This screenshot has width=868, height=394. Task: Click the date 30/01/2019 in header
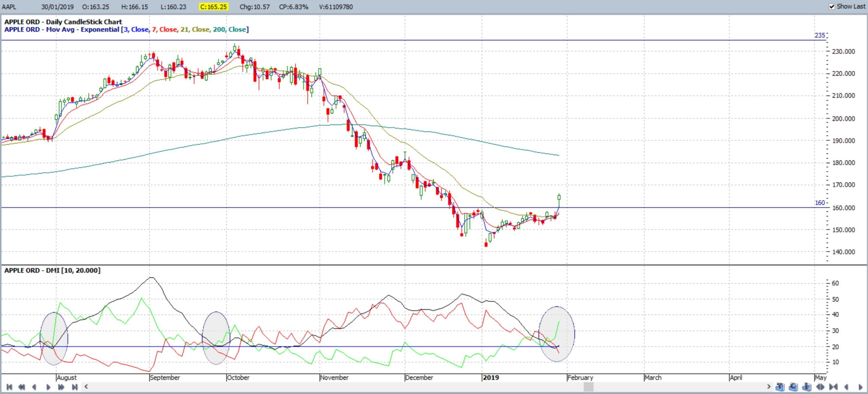58,7
